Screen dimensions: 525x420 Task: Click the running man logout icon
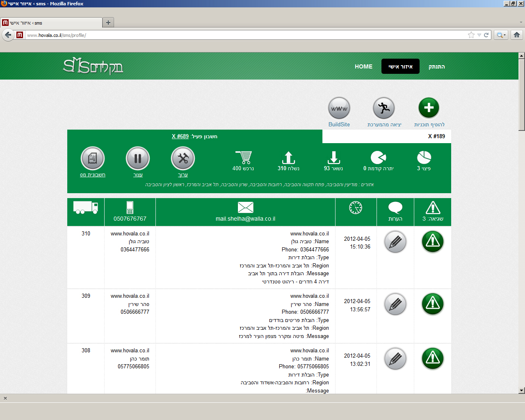pyautogui.click(x=383, y=108)
